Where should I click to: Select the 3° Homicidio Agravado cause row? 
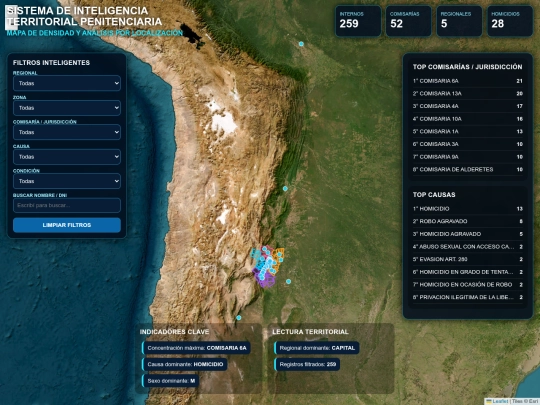point(467,234)
